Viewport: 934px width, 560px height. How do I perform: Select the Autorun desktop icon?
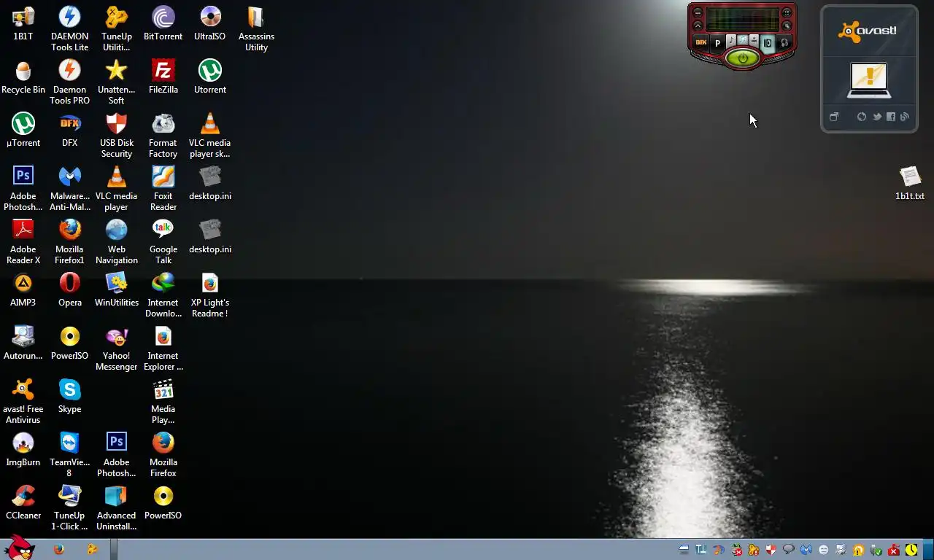pos(23,342)
